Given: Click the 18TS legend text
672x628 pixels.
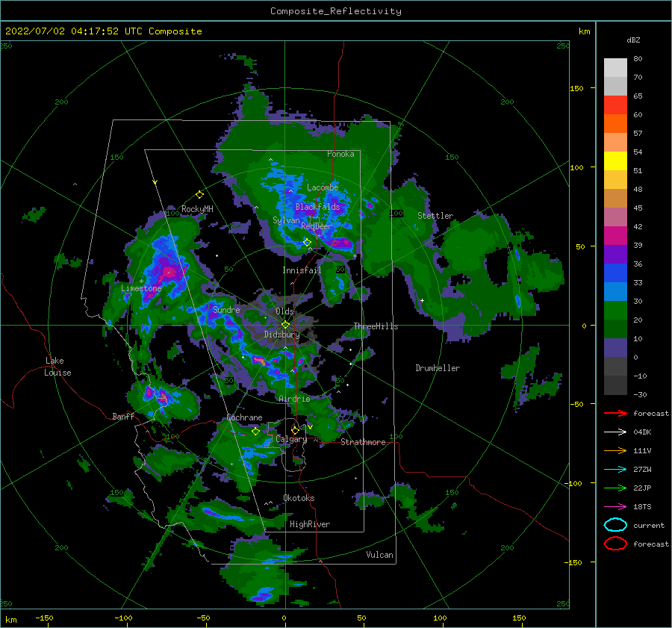Looking at the screenshot, I should click(642, 507).
